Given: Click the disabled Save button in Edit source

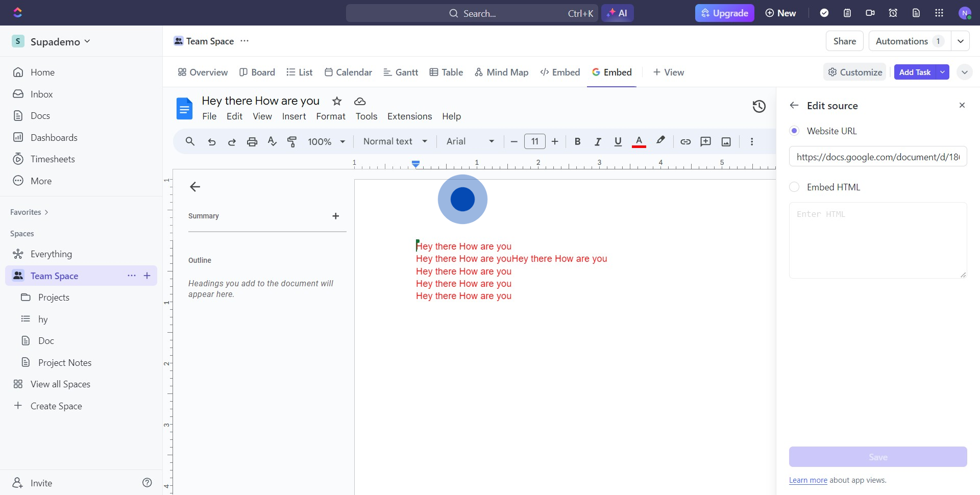Looking at the screenshot, I should 878,457.
